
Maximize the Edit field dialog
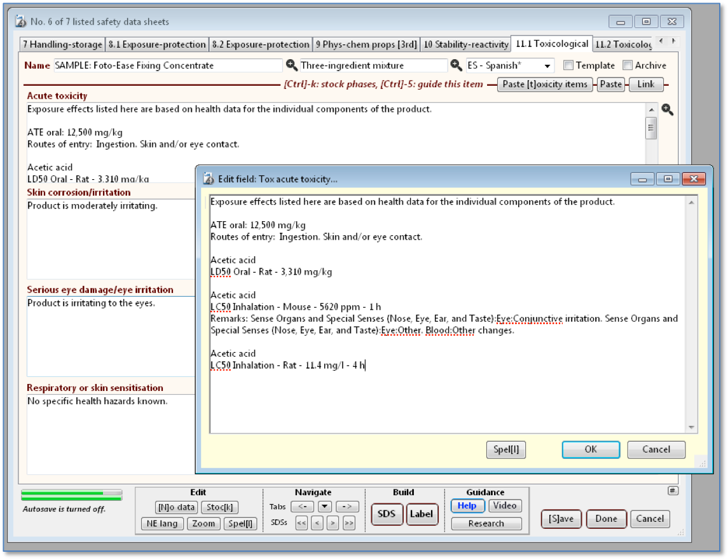point(668,179)
